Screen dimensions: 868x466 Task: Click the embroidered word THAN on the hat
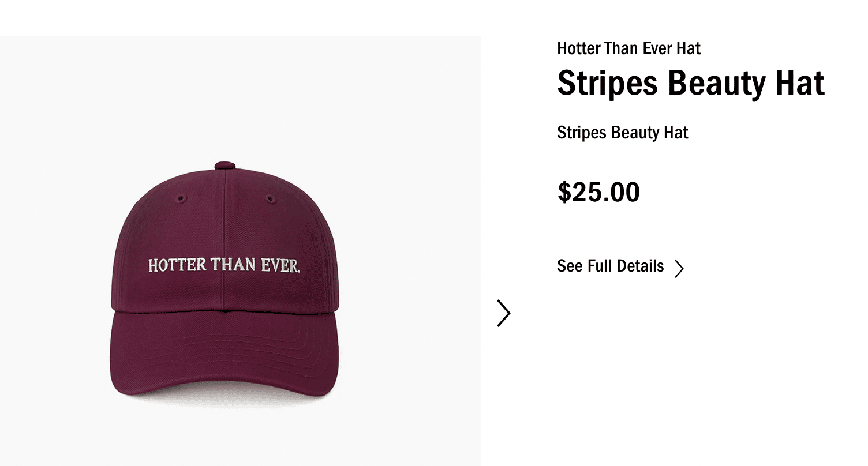tap(233, 265)
